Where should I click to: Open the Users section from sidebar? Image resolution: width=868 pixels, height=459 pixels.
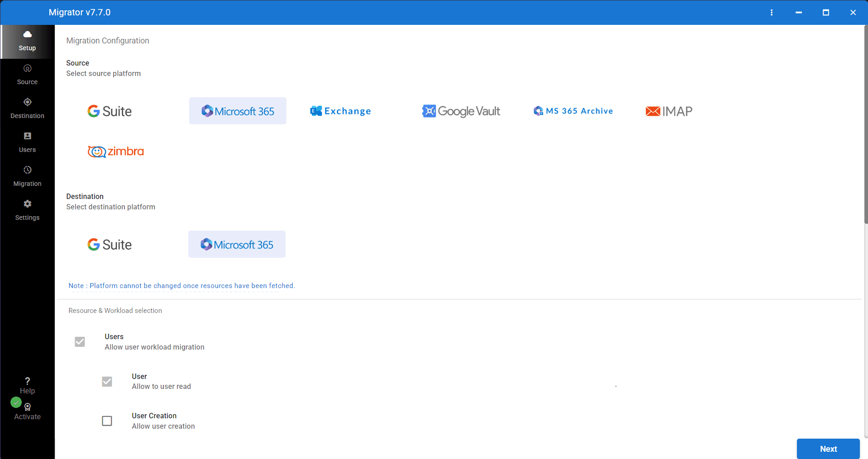click(27, 142)
